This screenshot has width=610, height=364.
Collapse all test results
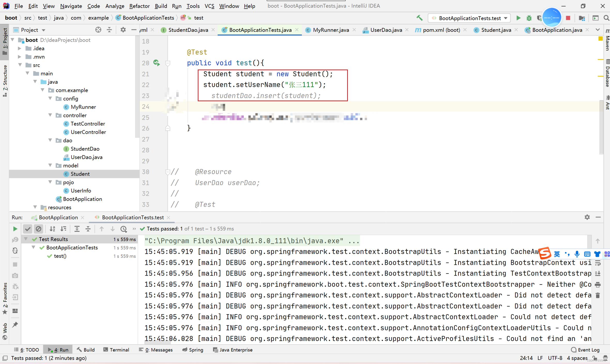pyautogui.click(x=88, y=229)
